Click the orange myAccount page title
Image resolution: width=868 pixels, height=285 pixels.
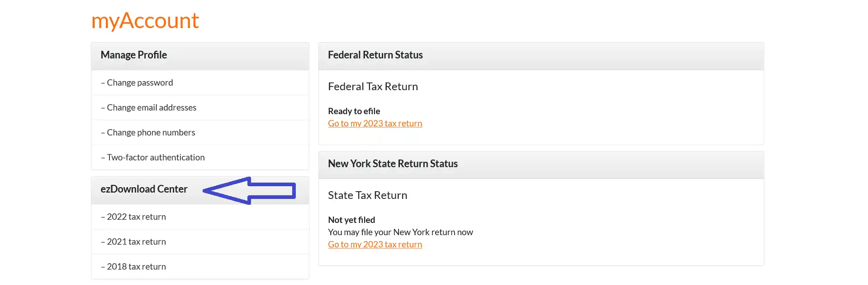pos(145,21)
